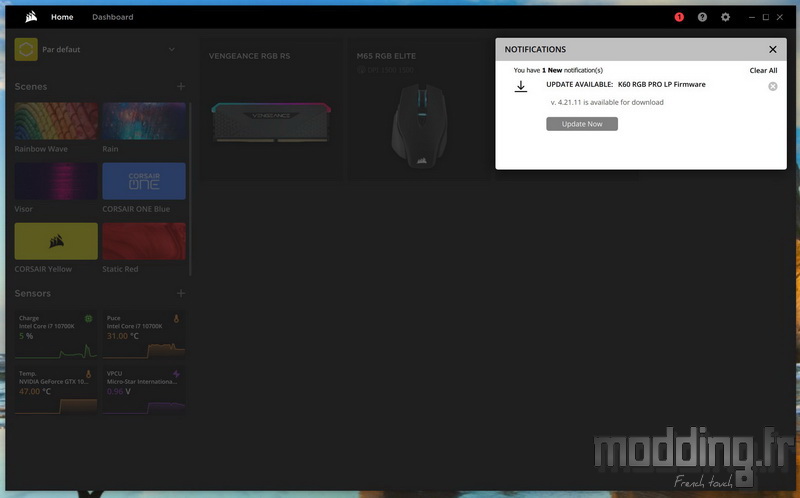
Task: Click the Charge Intel Core i7 sensor
Action: click(x=56, y=335)
